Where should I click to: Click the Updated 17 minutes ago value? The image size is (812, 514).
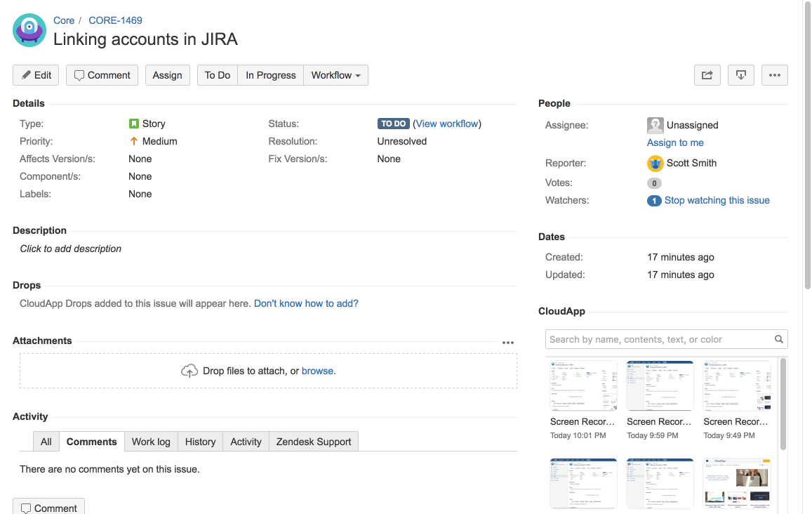[x=681, y=275]
